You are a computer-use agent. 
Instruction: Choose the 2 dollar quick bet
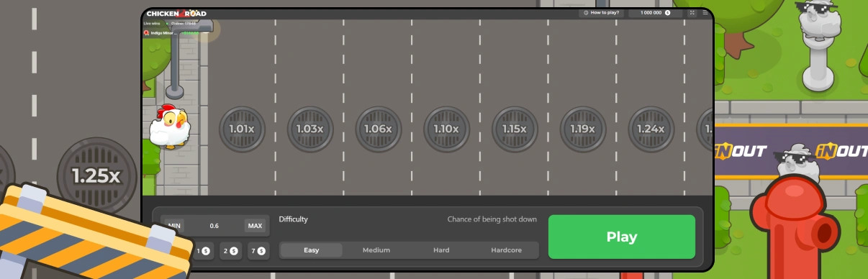click(230, 251)
